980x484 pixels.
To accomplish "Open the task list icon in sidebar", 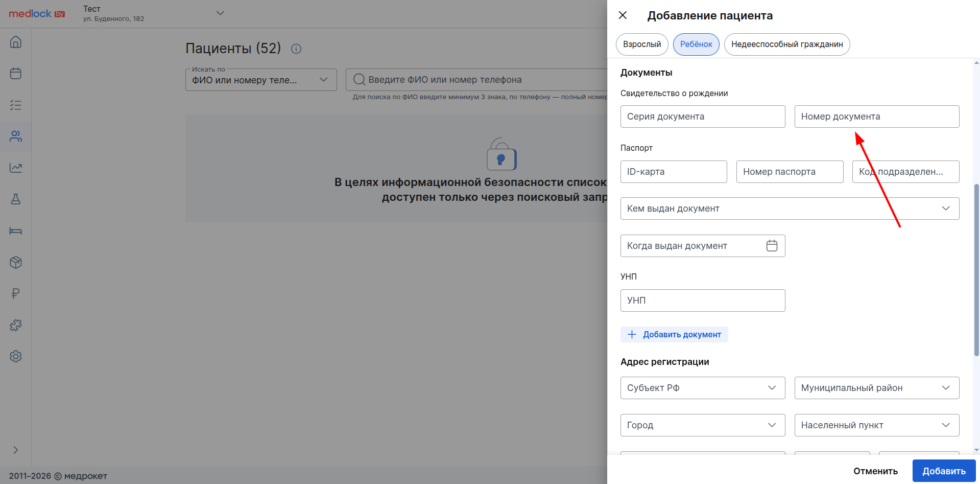I will (x=16, y=105).
